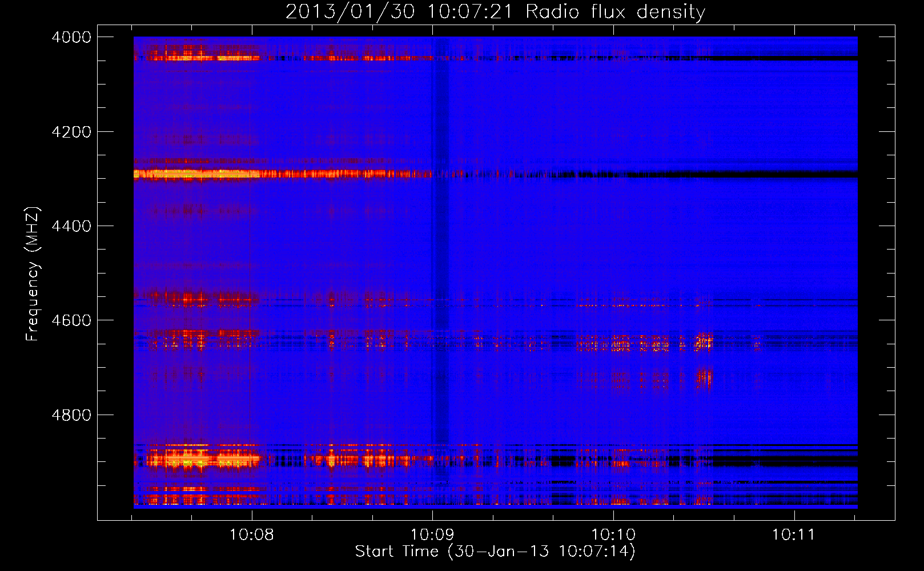
Task: Click the 4800 frequency tick label
Action: click(x=71, y=415)
